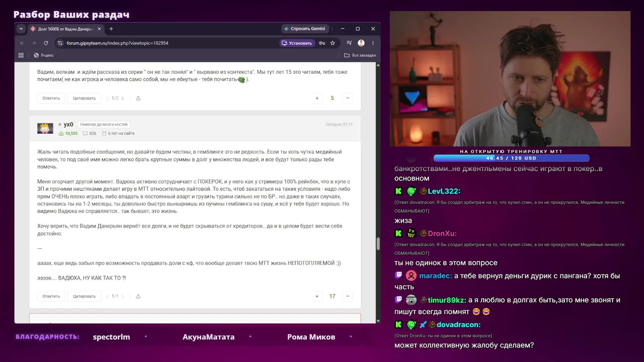Open site information icon in the address bar
This screenshot has width=644, height=362.
(60, 43)
